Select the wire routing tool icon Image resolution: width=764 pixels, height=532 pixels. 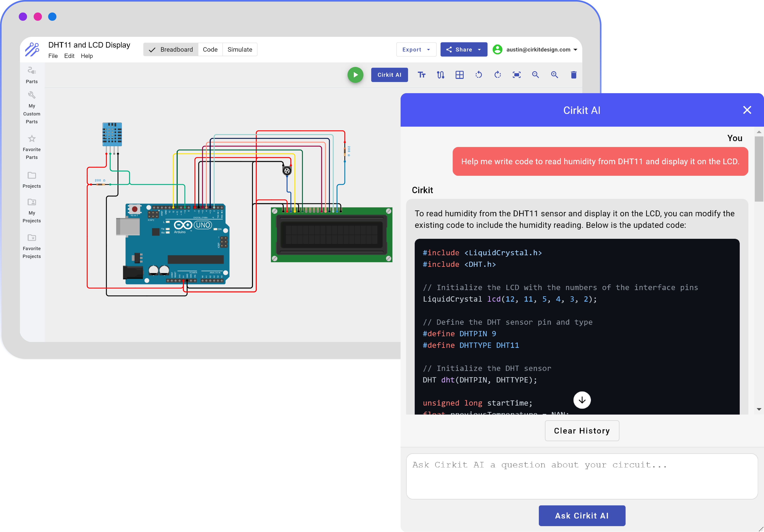click(440, 75)
